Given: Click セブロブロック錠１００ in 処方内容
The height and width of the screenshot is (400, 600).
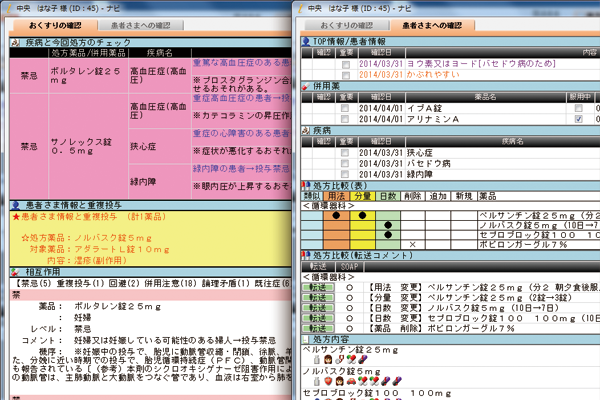Looking at the screenshot, I should pos(377,393).
